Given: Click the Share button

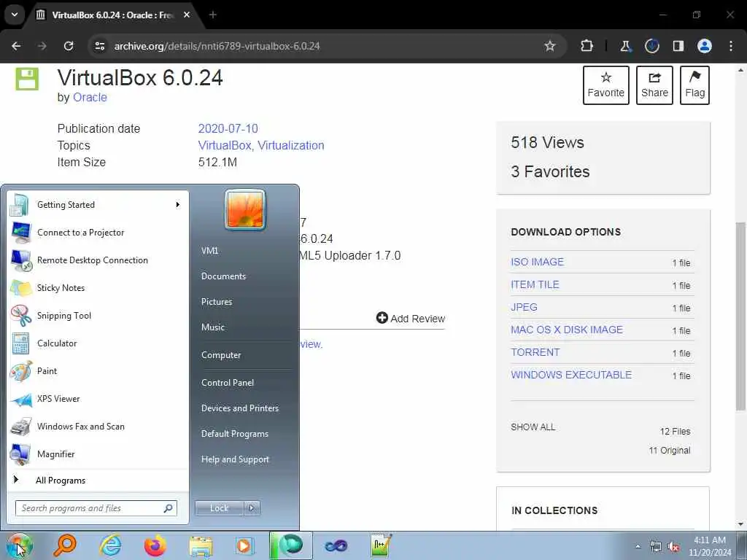Looking at the screenshot, I should point(654,85).
